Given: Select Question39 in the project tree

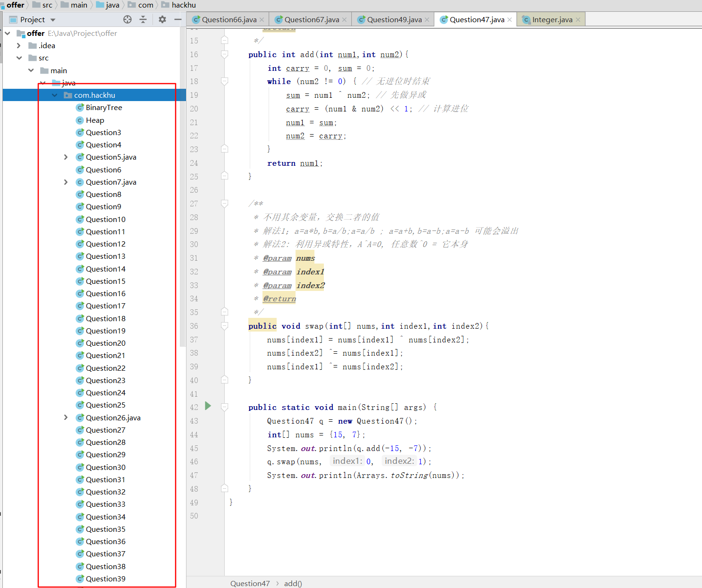Looking at the screenshot, I should click(x=105, y=579).
